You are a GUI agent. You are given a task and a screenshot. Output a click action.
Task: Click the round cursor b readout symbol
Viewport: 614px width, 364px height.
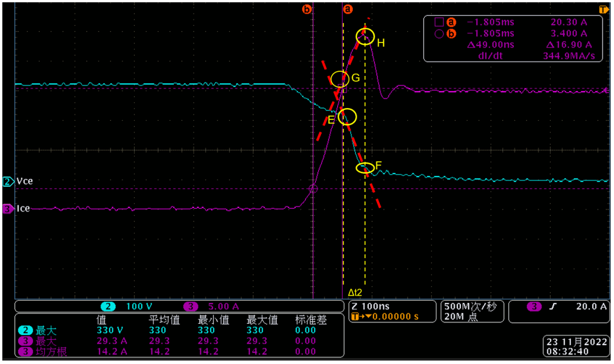click(439, 34)
